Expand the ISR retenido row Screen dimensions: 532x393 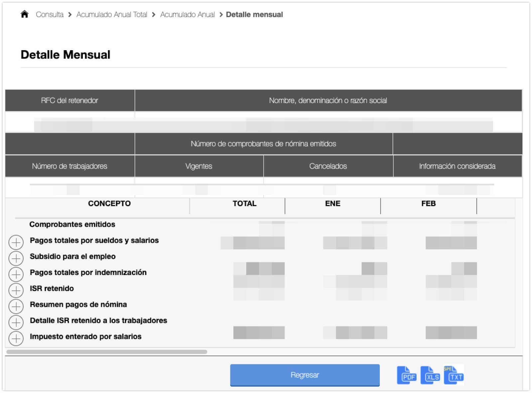(16, 290)
